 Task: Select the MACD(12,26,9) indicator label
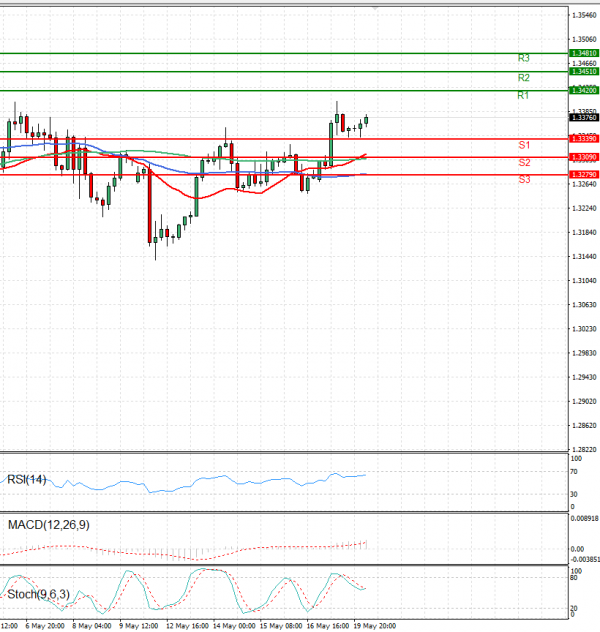(46, 524)
